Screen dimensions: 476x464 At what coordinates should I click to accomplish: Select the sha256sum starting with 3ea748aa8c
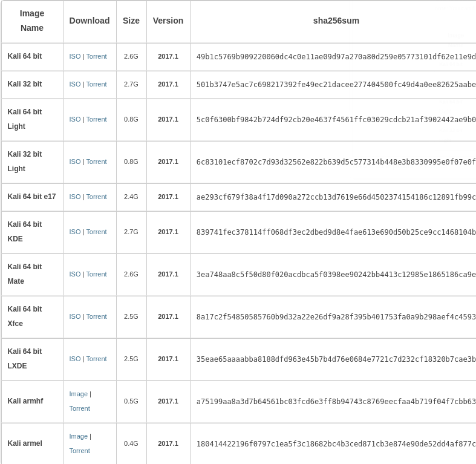(x=336, y=275)
